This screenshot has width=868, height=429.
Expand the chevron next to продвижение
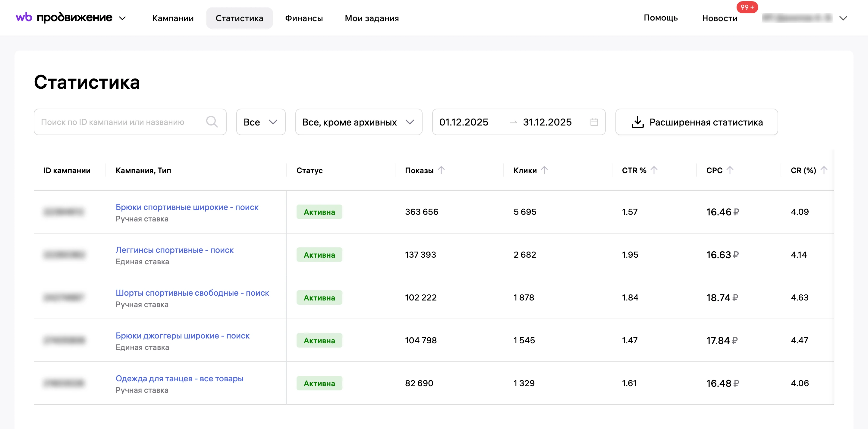[x=123, y=18]
